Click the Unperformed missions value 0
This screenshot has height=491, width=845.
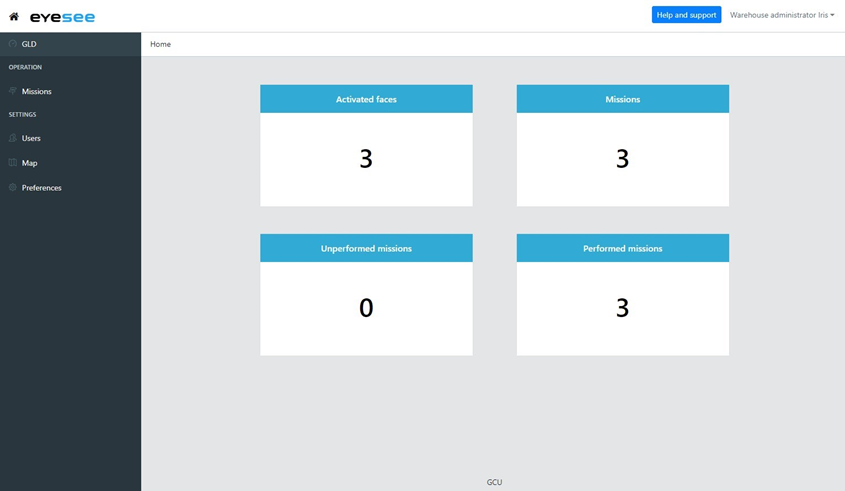pos(366,308)
